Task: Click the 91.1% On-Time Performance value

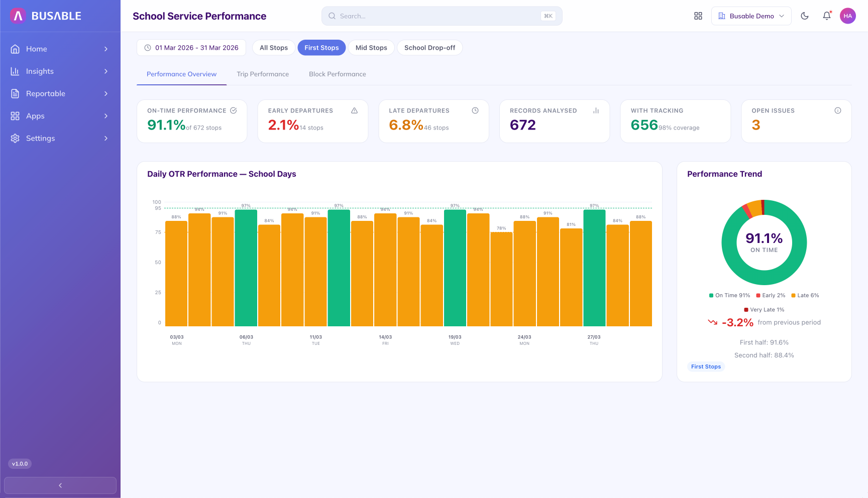Action: click(x=166, y=125)
